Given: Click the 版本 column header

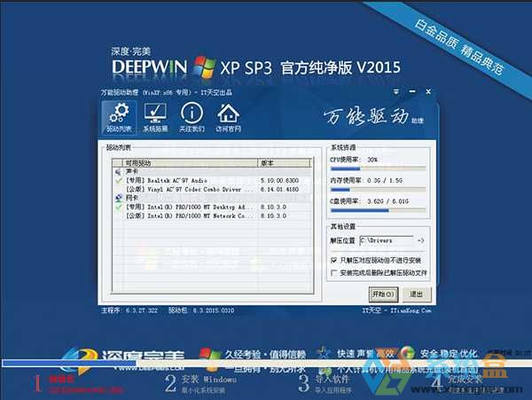Looking at the screenshot, I should point(285,163).
